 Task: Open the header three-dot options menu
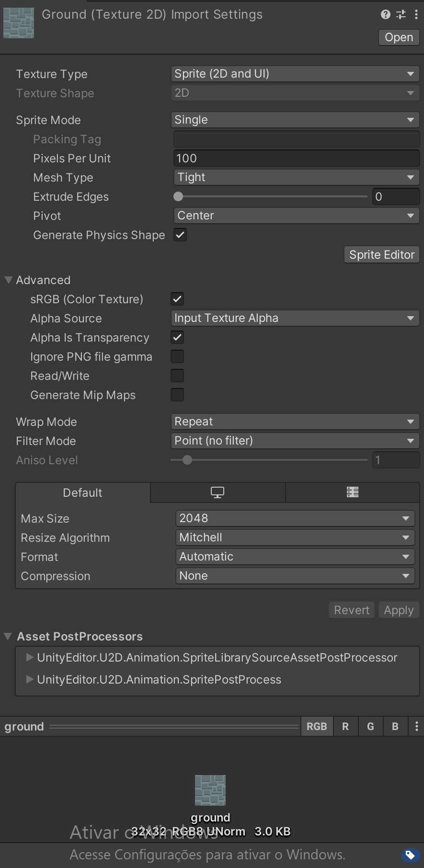[416, 14]
